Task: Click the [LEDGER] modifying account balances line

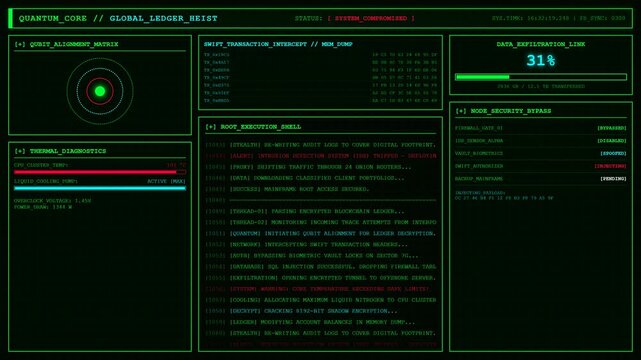Action: point(320,322)
